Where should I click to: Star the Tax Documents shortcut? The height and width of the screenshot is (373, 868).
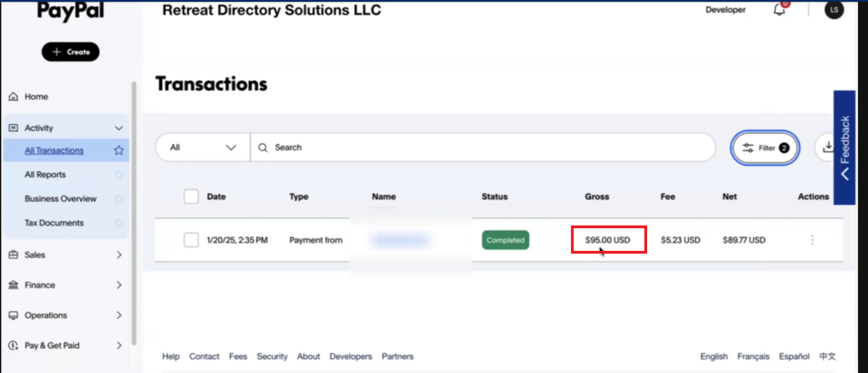(119, 223)
